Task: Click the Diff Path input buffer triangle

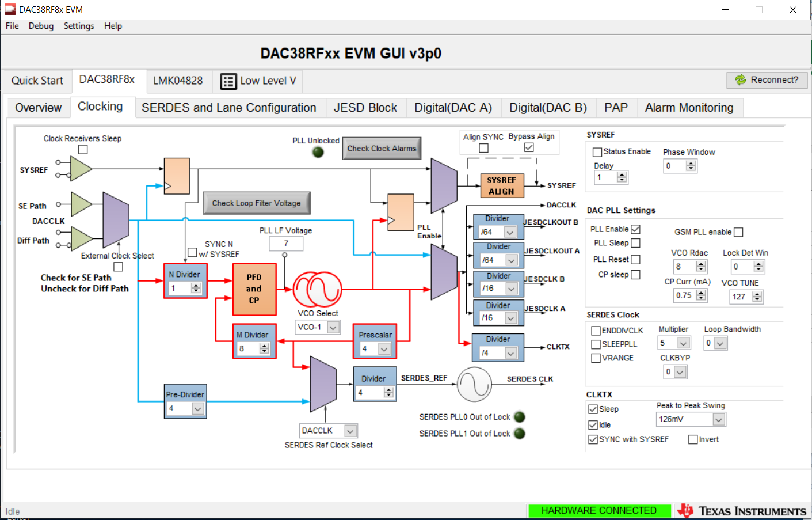Action: pyautogui.click(x=81, y=239)
